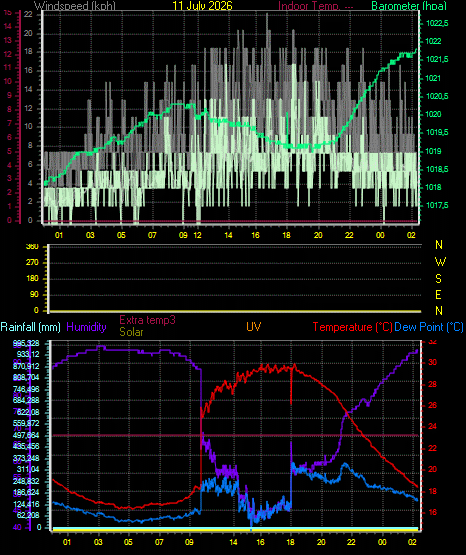466x555 pixels.
Task: Click the Barometer (hpa) legend label
Action: pyautogui.click(x=409, y=6)
